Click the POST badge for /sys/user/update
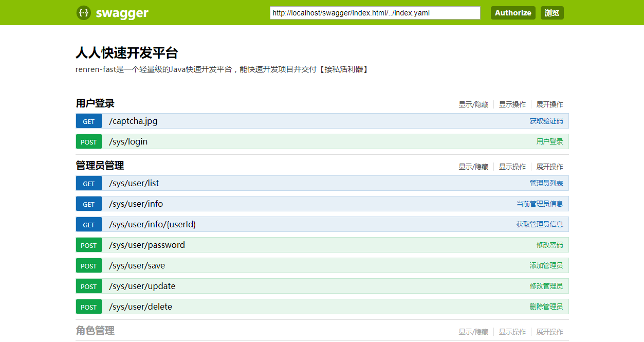The image size is (644, 342). (x=89, y=286)
